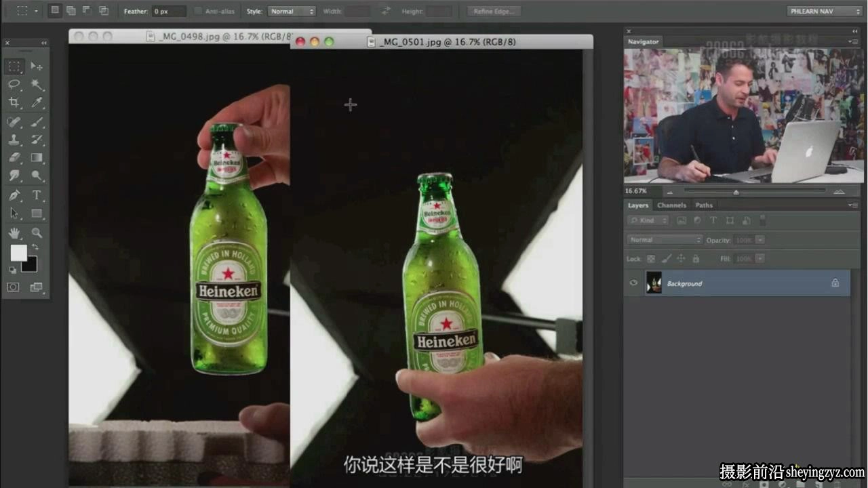Viewport: 868px width, 488px height.
Task: Select the Rectangular Marquee tool
Action: [x=14, y=66]
